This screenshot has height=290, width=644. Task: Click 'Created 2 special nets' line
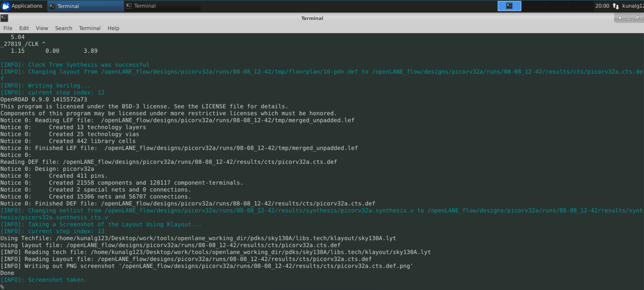pos(96,189)
